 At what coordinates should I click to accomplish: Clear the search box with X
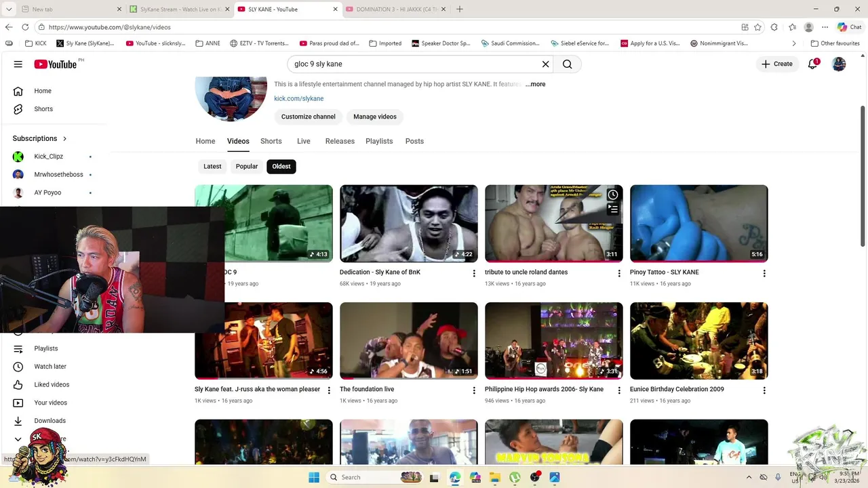coord(545,64)
